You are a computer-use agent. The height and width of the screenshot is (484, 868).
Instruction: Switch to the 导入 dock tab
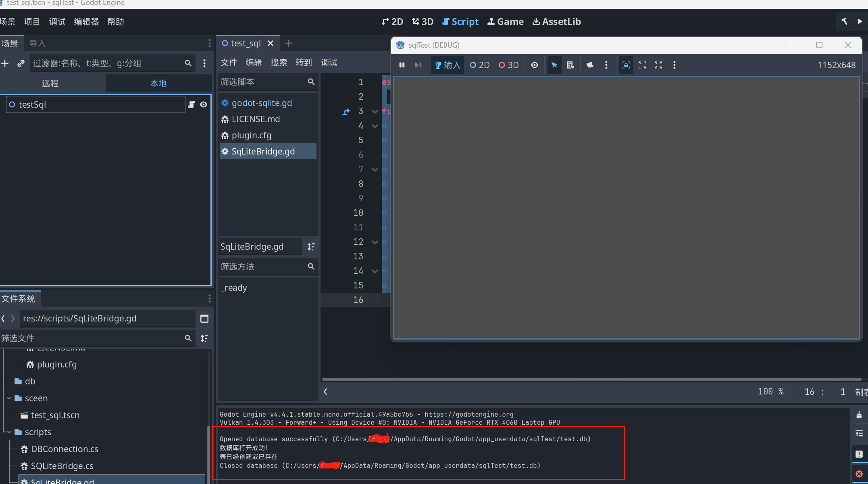37,44
